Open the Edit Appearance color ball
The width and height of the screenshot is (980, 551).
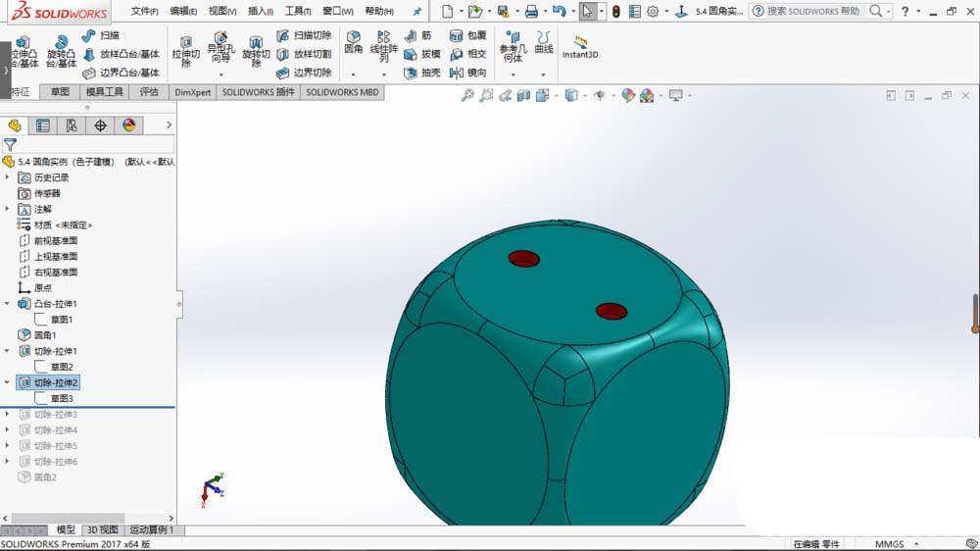[628, 95]
